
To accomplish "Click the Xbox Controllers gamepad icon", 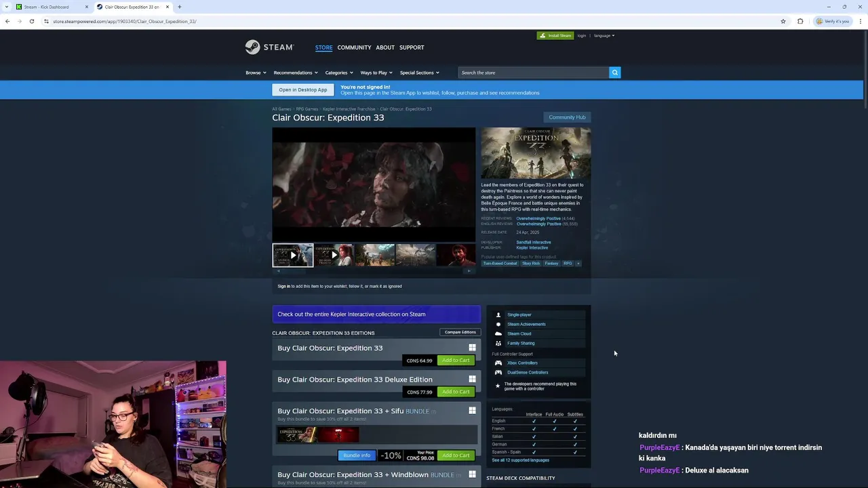I will [498, 363].
